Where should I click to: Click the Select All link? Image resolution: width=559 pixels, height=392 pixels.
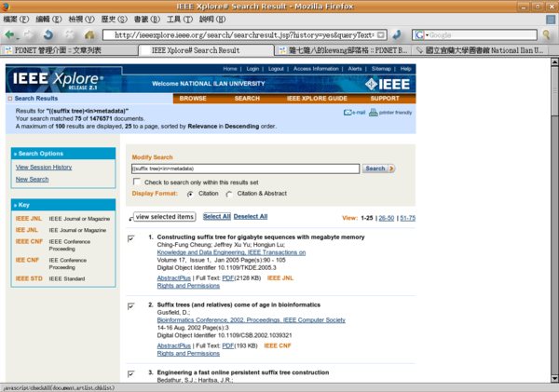[x=217, y=216]
